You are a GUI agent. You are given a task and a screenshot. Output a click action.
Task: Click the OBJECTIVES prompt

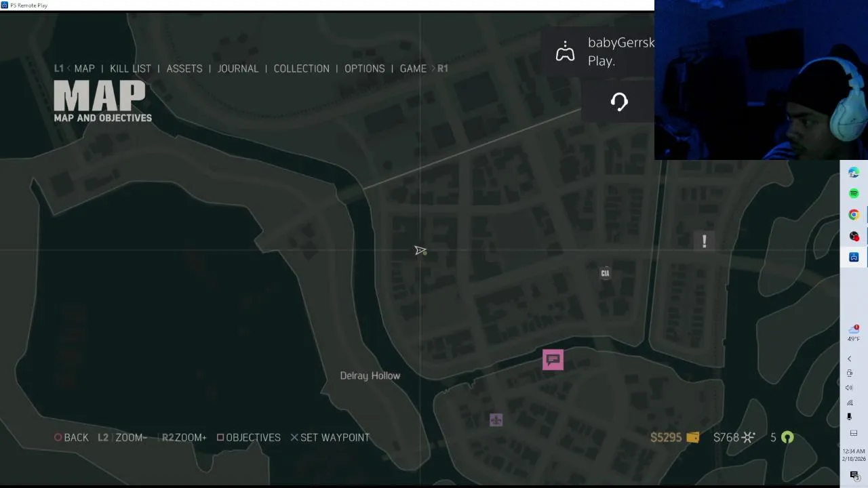[248, 438]
